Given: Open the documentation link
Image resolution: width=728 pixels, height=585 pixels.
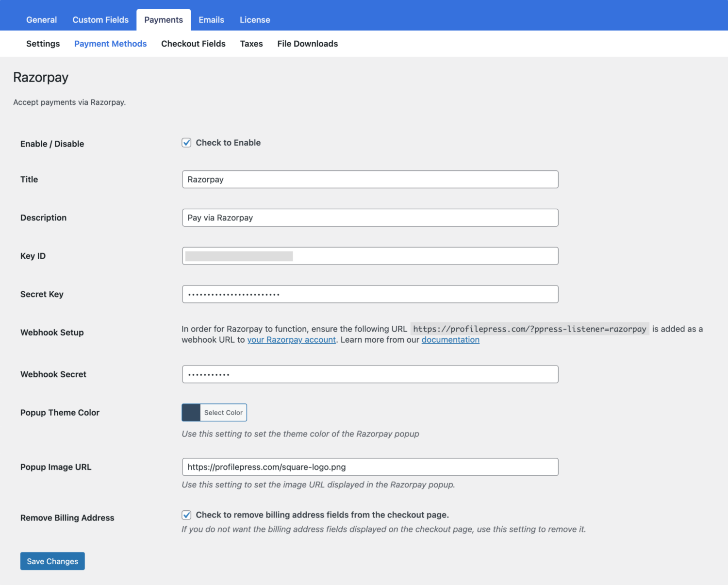Looking at the screenshot, I should [x=450, y=339].
